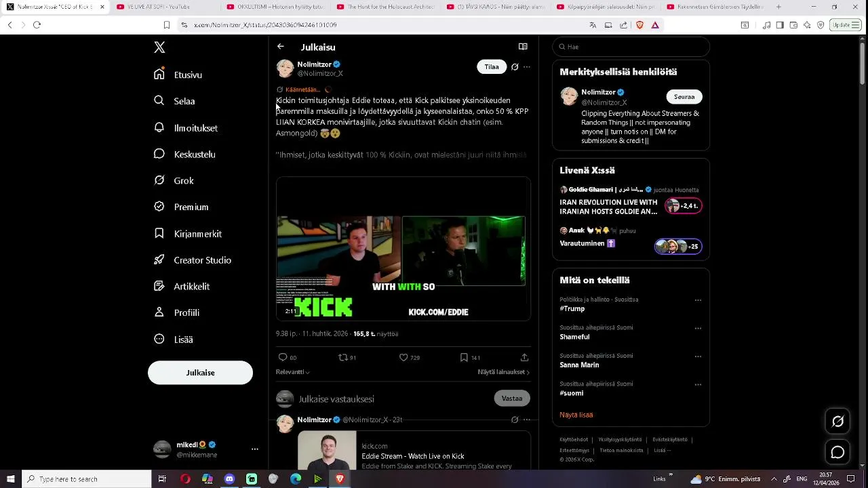This screenshot has width=868, height=488.
Task: Bookmark this page using toolbar bookmark icon
Action: coord(167,25)
